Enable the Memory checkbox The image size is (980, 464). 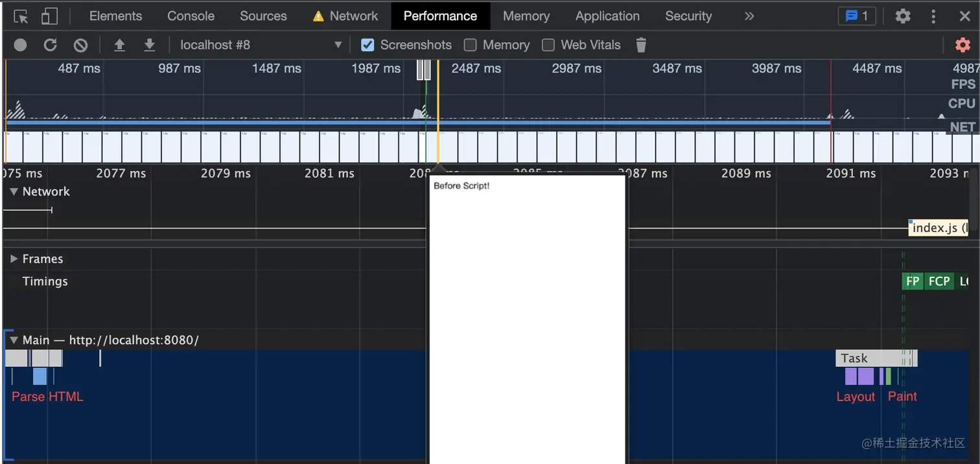point(471,45)
